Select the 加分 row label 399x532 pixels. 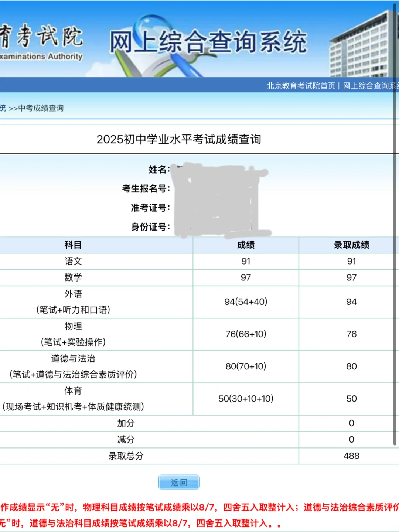click(x=126, y=423)
